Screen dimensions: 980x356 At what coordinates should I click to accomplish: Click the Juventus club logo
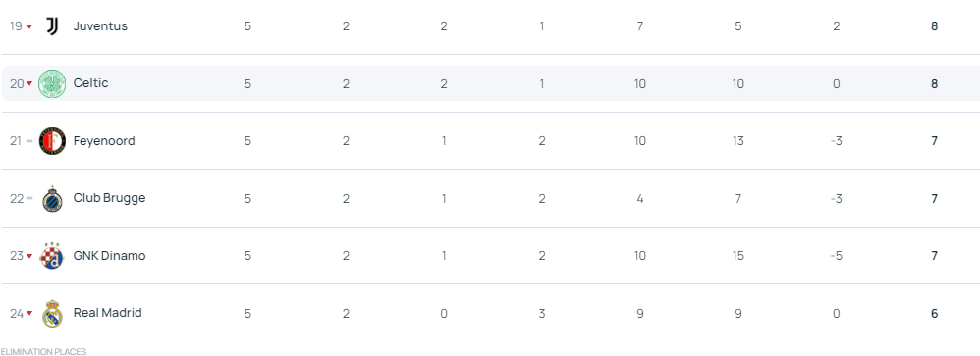pyautogui.click(x=52, y=26)
